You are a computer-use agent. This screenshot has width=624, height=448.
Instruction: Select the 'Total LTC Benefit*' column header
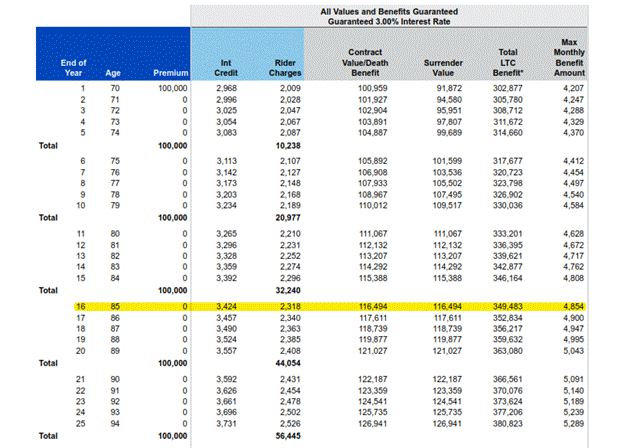click(510, 62)
